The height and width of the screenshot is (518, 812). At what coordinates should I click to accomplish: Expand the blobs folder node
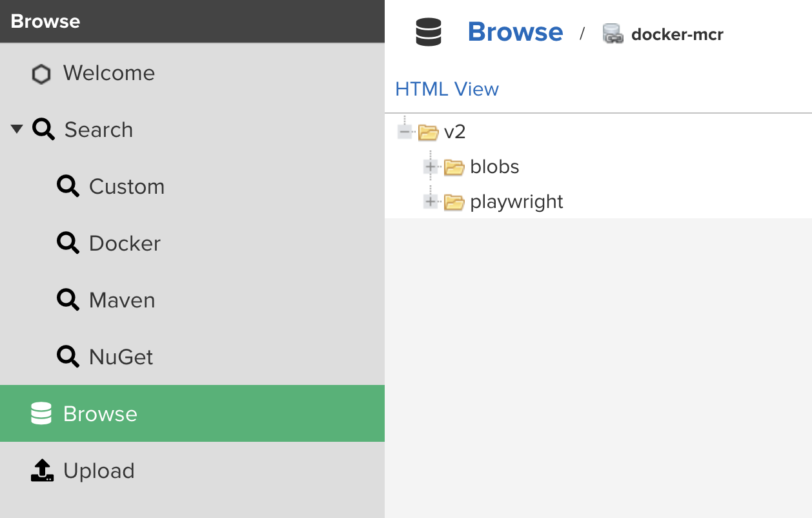pos(431,167)
